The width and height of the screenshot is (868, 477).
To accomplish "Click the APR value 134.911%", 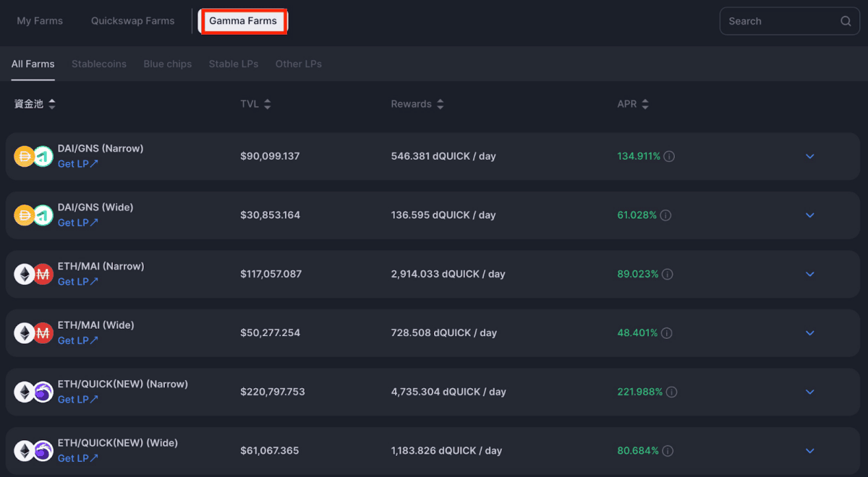I will tap(639, 156).
